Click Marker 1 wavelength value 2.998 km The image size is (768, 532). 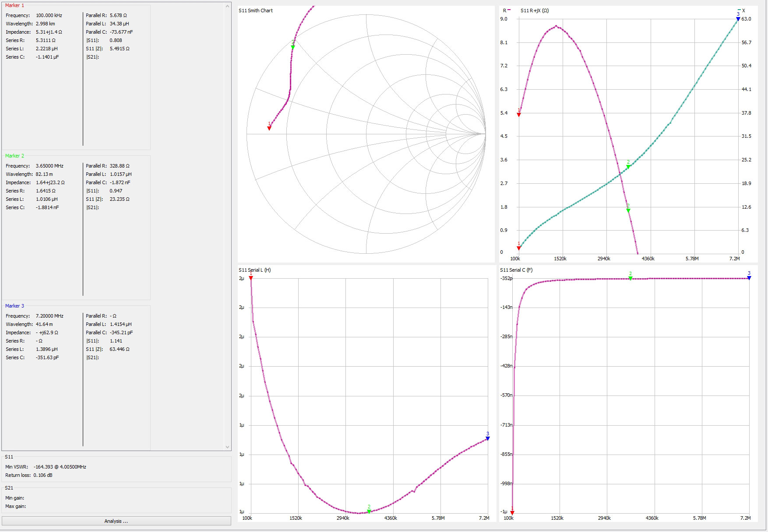click(46, 24)
